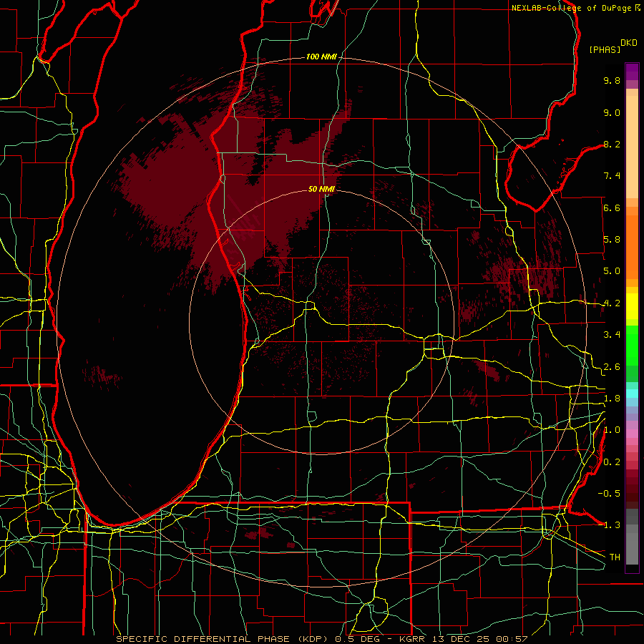This screenshot has height=644, width=644.
Task: Click the DKD label above the color scale
Action: coord(629,43)
